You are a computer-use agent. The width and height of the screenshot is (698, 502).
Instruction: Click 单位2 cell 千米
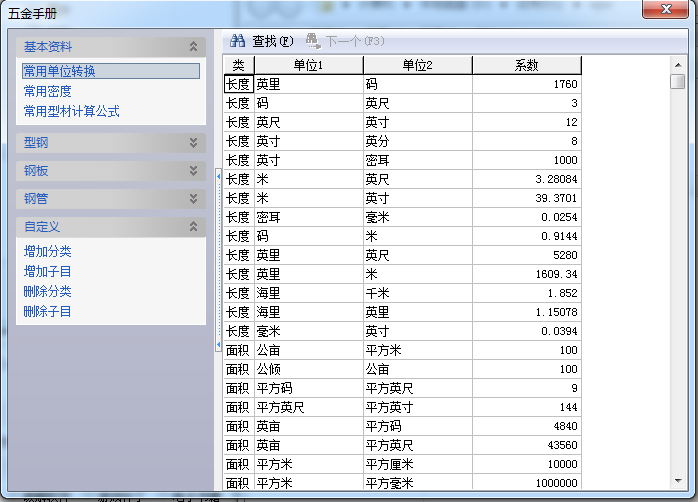418,293
